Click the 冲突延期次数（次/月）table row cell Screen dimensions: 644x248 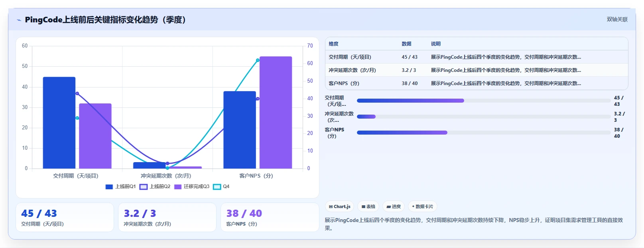[352, 70]
